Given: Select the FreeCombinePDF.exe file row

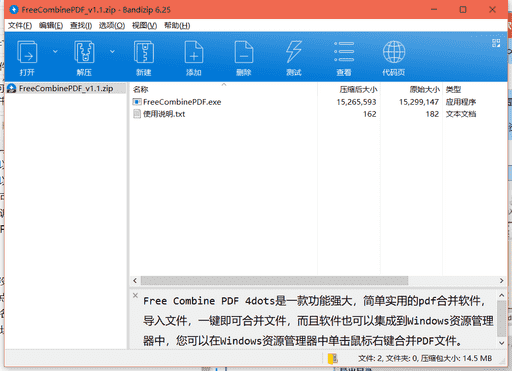Looking at the screenshot, I should (x=318, y=102).
